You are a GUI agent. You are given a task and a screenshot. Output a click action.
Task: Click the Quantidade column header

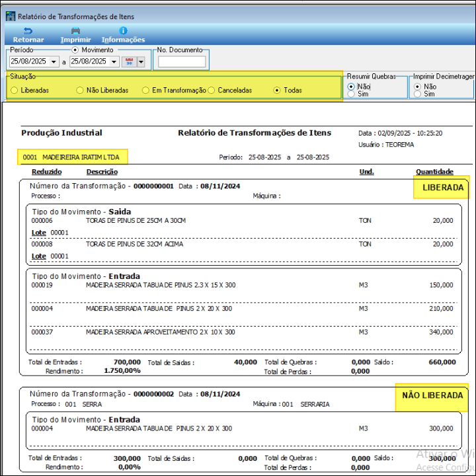coord(434,172)
